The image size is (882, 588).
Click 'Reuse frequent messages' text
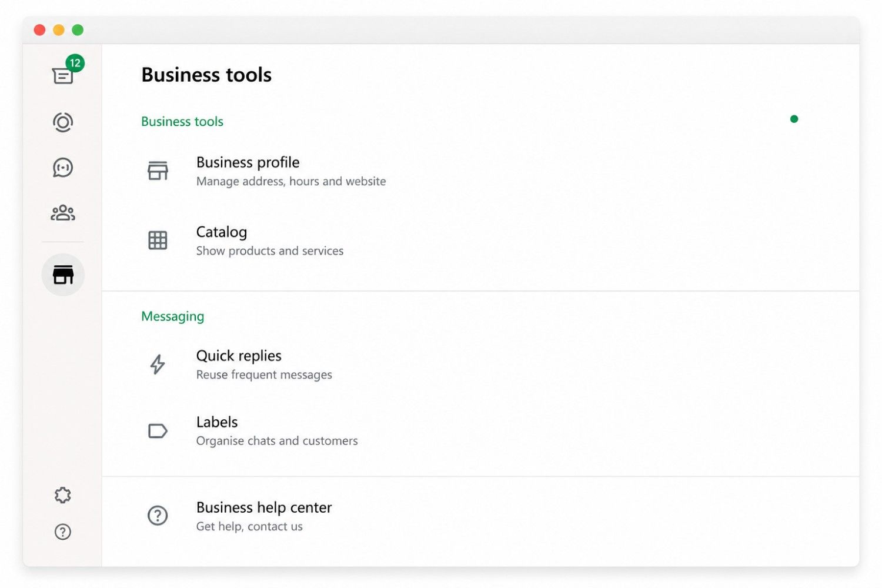pyautogui.click(x=264, y=375)
